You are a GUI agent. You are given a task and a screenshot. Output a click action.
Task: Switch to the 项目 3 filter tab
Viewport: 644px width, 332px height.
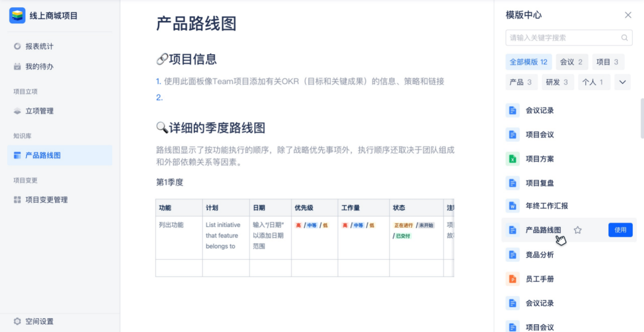(x=608, y=62)
